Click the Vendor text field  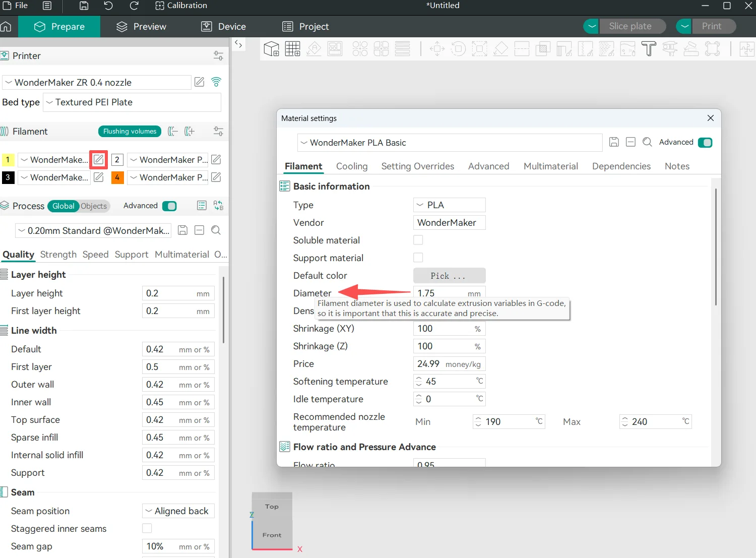click(x=450, y=222)
